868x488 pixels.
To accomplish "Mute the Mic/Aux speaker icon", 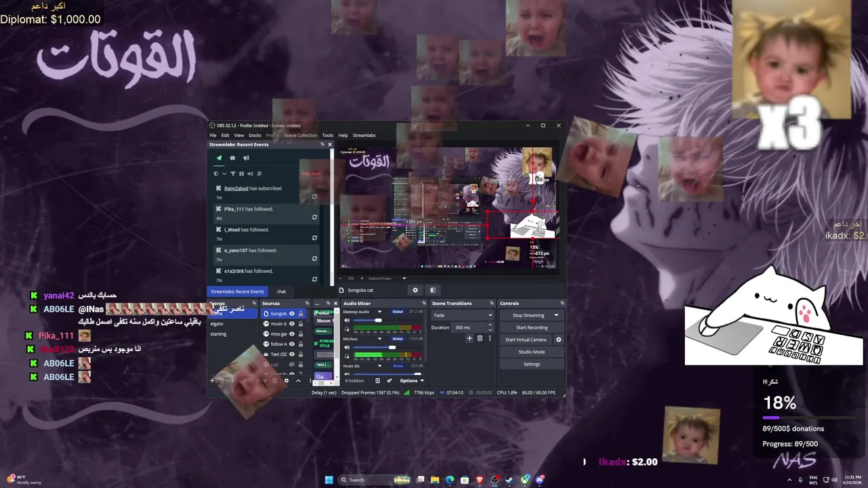I will pos(347,347).
